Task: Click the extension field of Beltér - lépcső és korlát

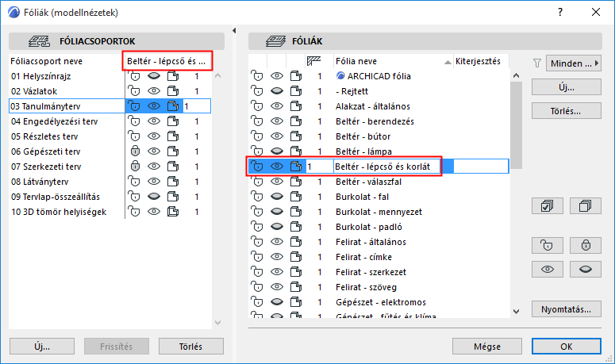Action: tap(480, 167)
